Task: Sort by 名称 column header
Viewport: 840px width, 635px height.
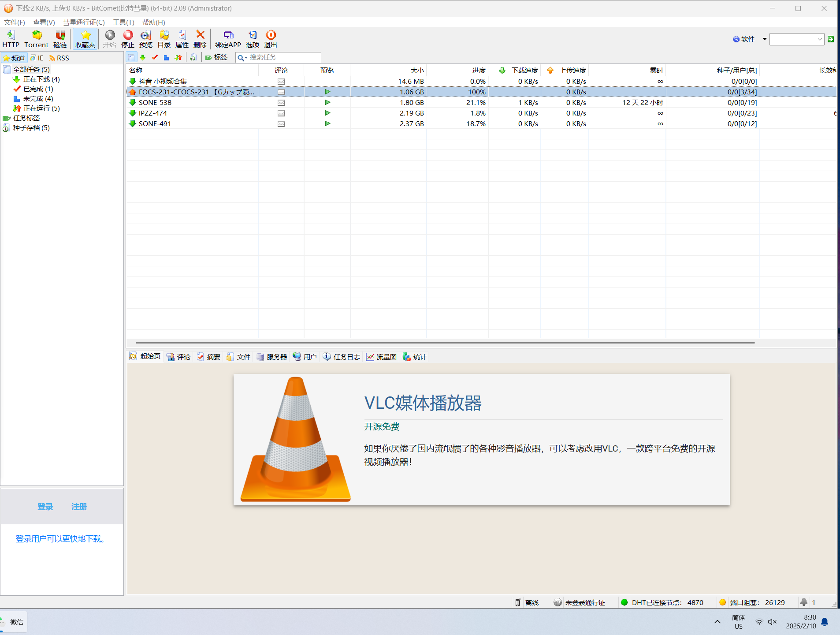Action: (x=192, y=70)
